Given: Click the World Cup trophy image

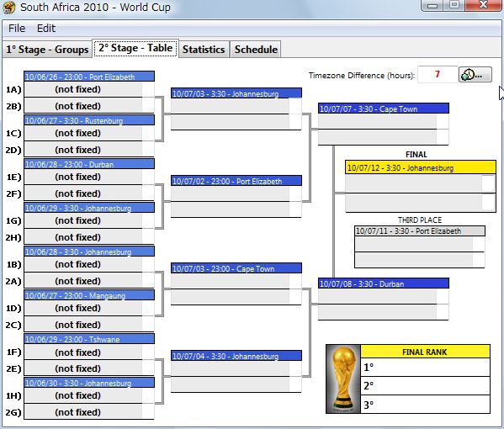Looking at the screenshot, I should (x=343, y=379).
